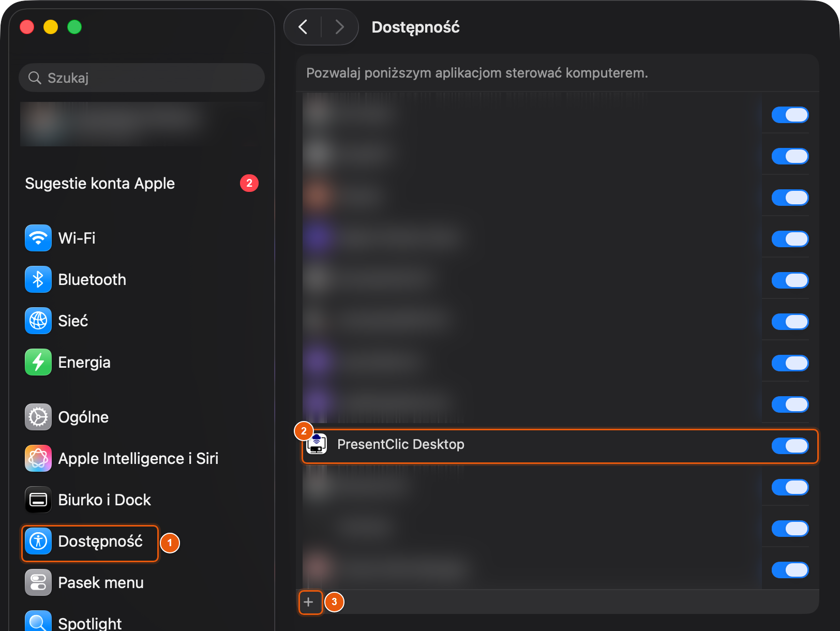Image resolution: width=840 pixels, height=631 pixels.
Task: Toggle the topmost app switch in list
Action: click(x=790, y=115)
